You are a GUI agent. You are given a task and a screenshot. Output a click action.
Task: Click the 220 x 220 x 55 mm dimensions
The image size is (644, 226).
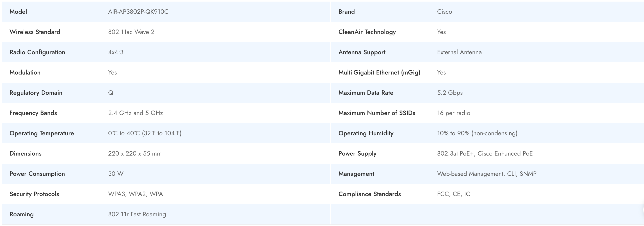click(x=135, y=153)
